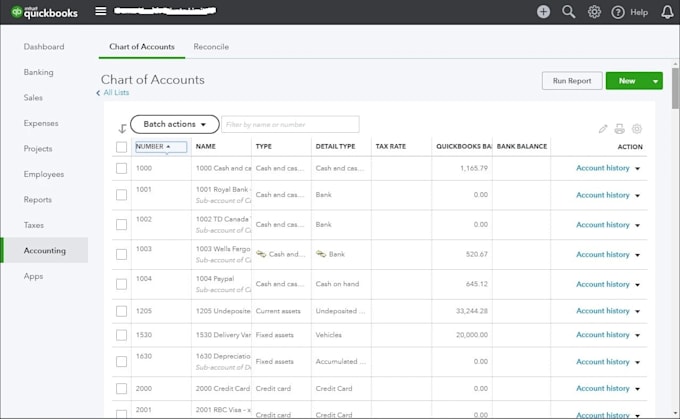Image resolution: width=680 pixels, height=419 pixels.
Task: Click the vertical scrollbar thumb
Action: pyautogui.click(x=675, y=88)
